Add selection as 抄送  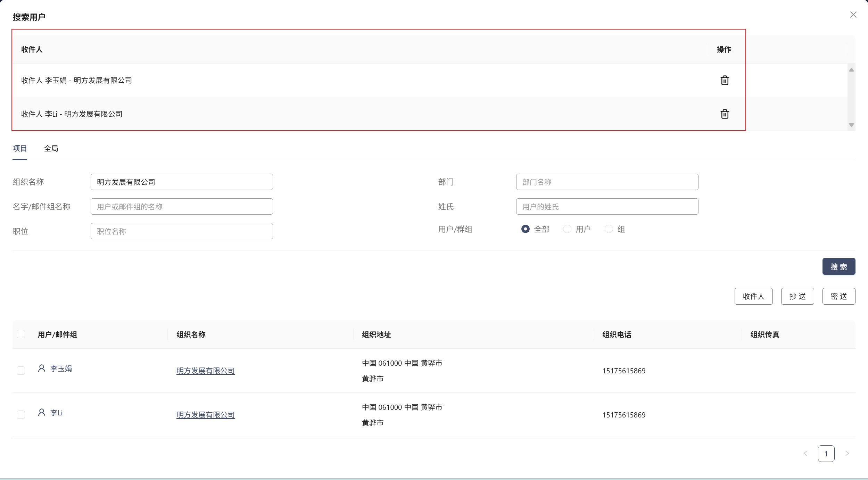point(797,296)
